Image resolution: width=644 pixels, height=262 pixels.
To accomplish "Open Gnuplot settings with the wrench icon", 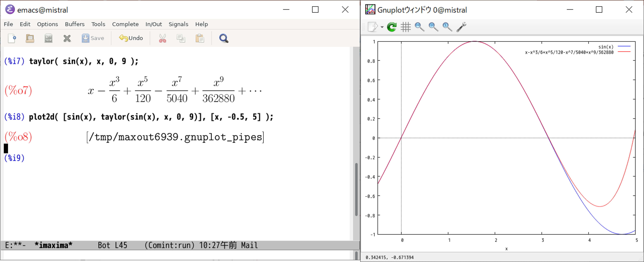I will (461, 27).
